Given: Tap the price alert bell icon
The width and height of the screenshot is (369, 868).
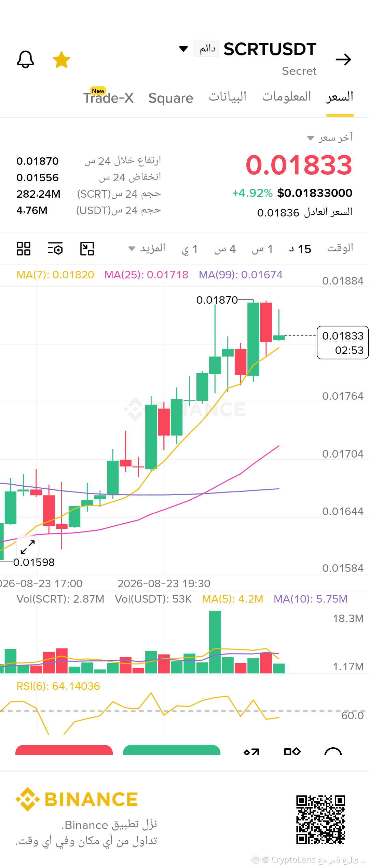Looking at the screenshot, I should click(x=26, y=60).
